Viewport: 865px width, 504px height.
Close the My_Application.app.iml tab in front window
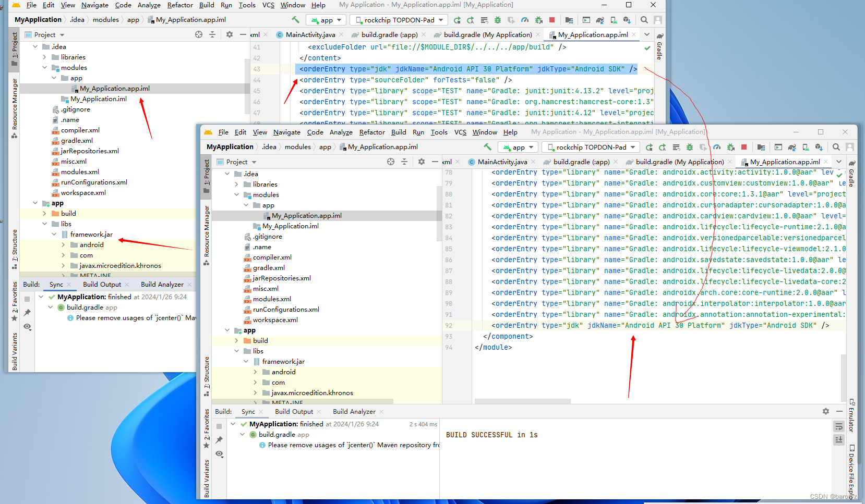click(826, 162)
